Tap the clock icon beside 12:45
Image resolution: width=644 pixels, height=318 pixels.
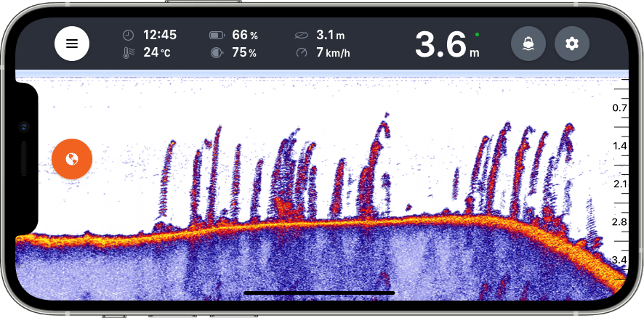pyautogui.click(x=129, y=35)
